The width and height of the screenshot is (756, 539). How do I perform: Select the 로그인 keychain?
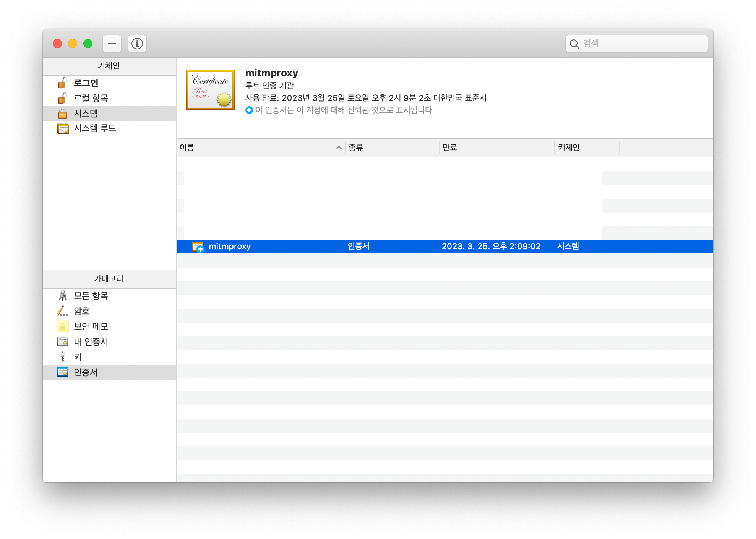coord(109,83)
